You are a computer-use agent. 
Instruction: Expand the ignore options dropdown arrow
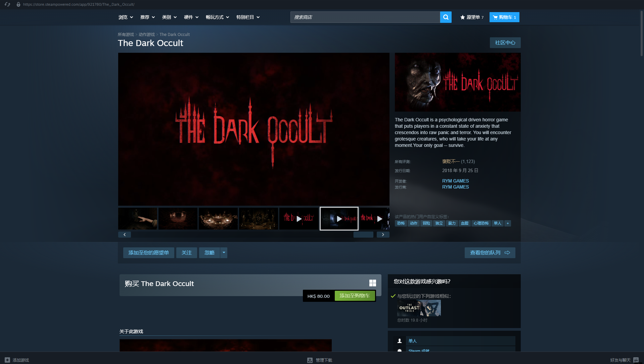(224, 253)
